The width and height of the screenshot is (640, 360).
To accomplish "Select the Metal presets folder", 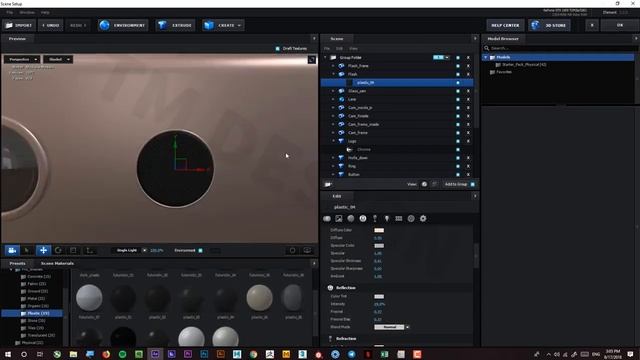I will pos(35,298).
